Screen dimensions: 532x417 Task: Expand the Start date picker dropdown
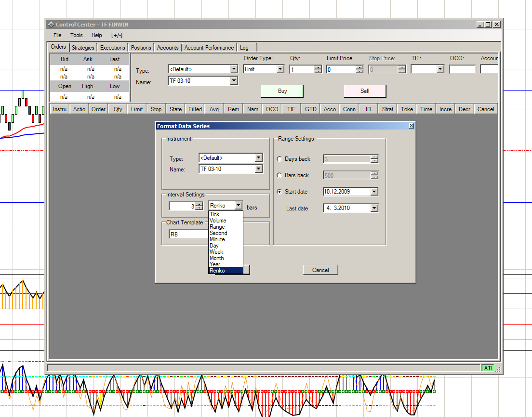[374, 192]
